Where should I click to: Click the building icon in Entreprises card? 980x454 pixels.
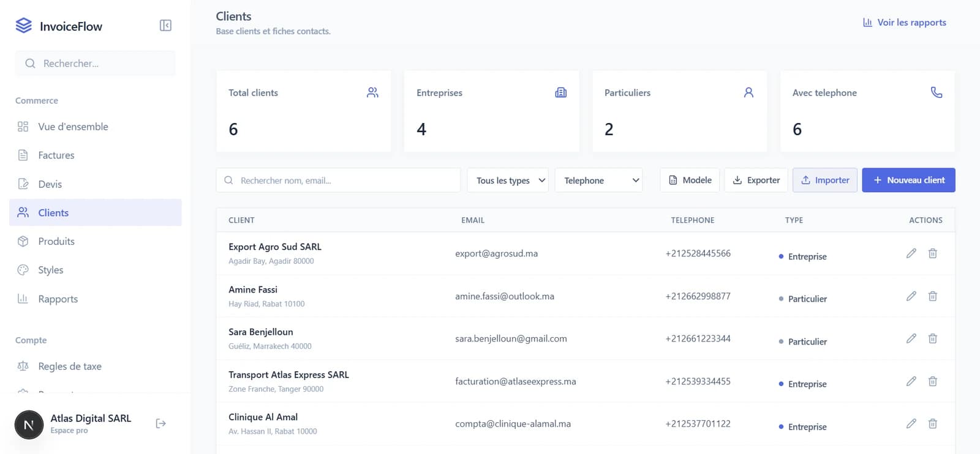click(561, 92)
